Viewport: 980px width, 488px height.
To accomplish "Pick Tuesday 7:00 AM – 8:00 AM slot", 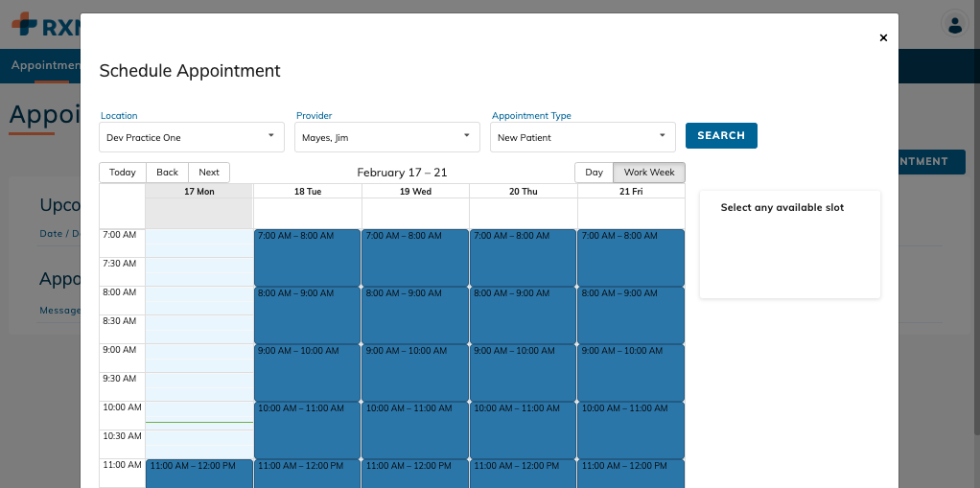I will [308, 258].
